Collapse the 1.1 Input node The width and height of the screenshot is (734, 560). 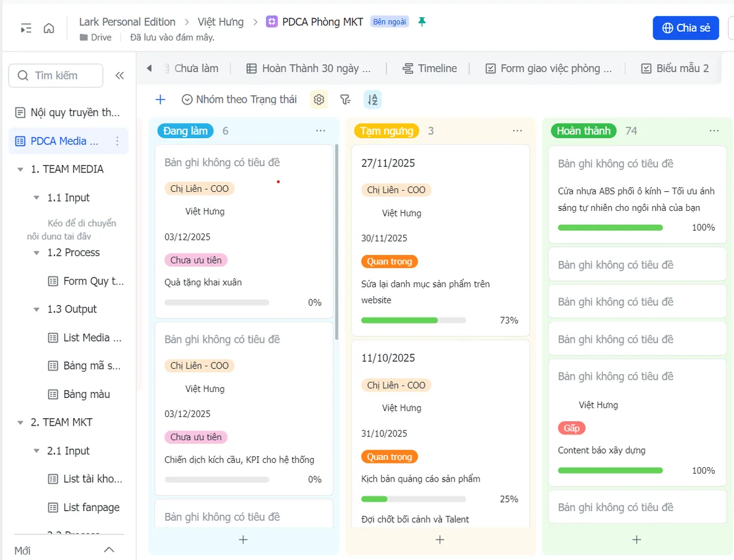[37, 198]
